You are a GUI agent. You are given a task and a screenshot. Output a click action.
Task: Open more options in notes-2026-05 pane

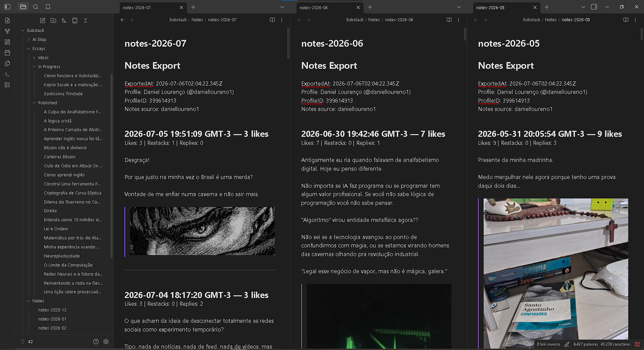[x=636, y=20]
